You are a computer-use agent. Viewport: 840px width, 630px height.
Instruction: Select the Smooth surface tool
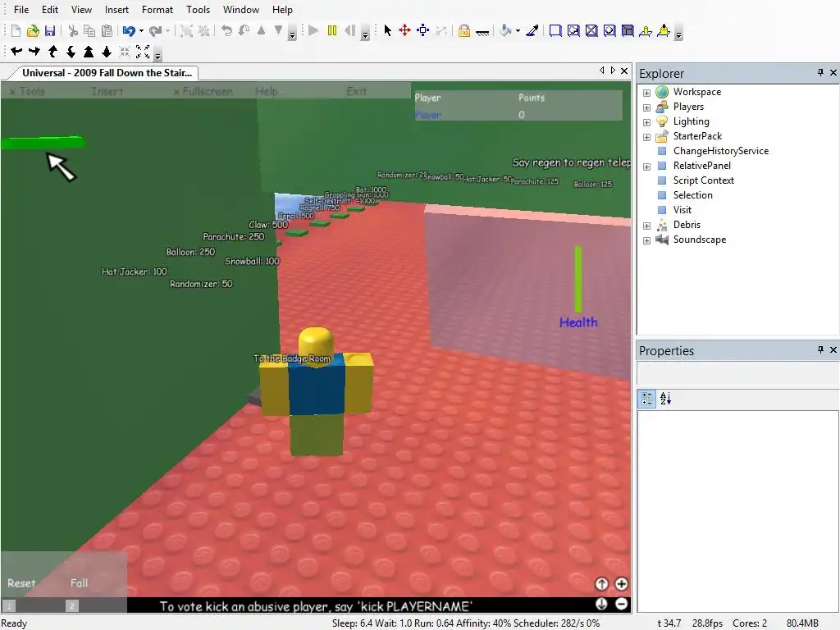tap(555, 30)
